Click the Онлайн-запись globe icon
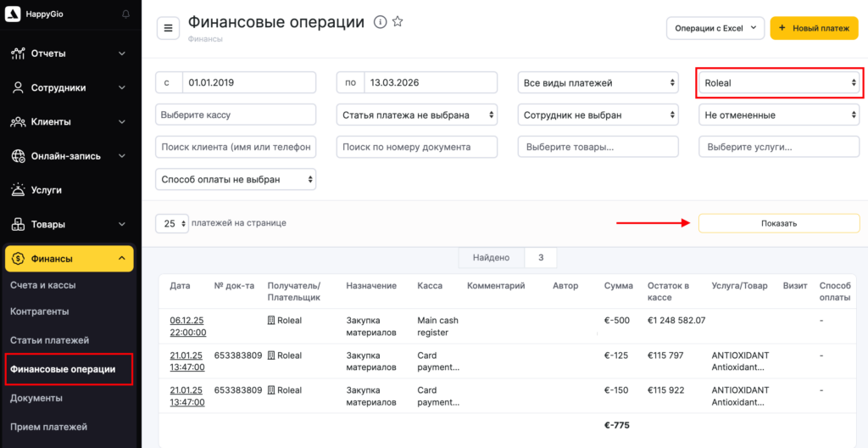This screenshot has height=448, width=868. [x=18, y=156]
